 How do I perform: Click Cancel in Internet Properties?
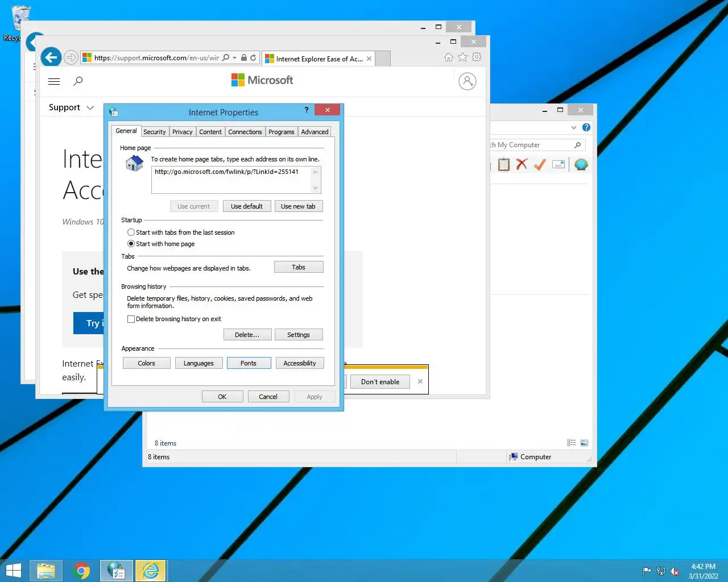point(268,397)
